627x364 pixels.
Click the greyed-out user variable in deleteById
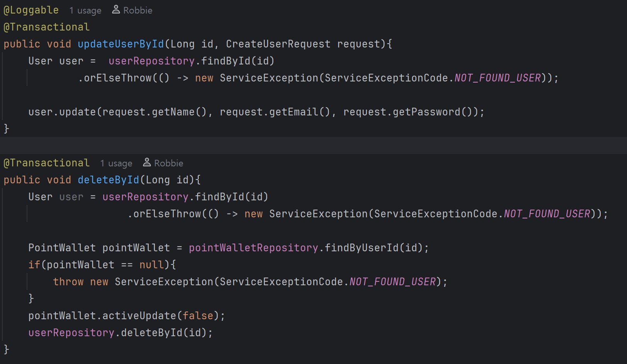coord(71,197)
